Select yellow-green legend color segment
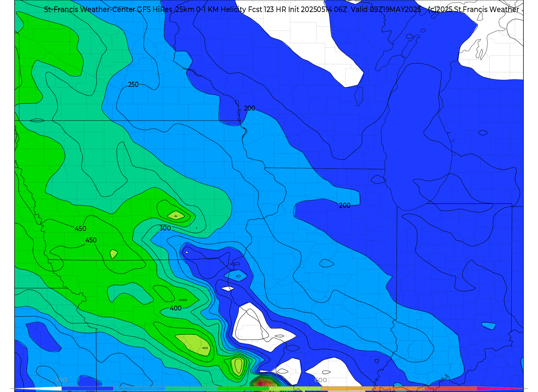538x392 pixels. click(295, 389)
